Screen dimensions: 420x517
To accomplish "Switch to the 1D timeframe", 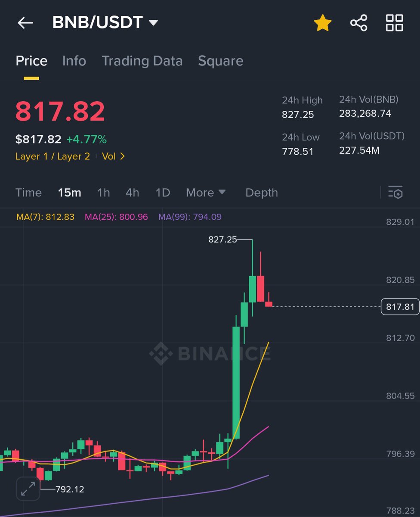I will tap(162, 193).
